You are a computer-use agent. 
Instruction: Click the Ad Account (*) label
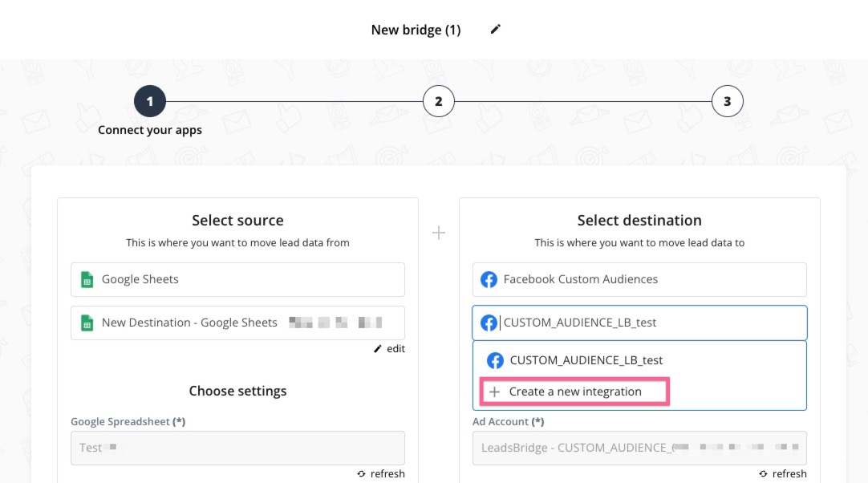point(508,421)
